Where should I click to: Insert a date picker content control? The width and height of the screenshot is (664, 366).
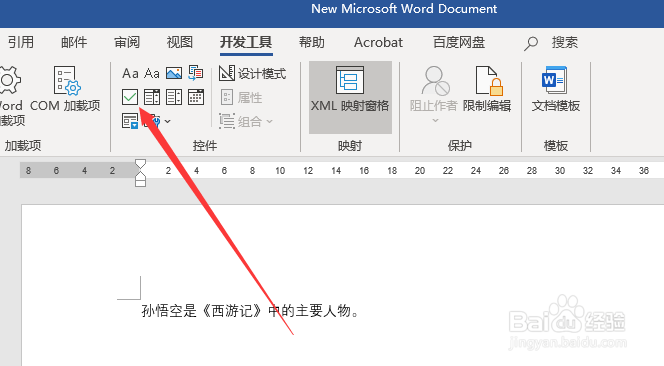point(196,97)
